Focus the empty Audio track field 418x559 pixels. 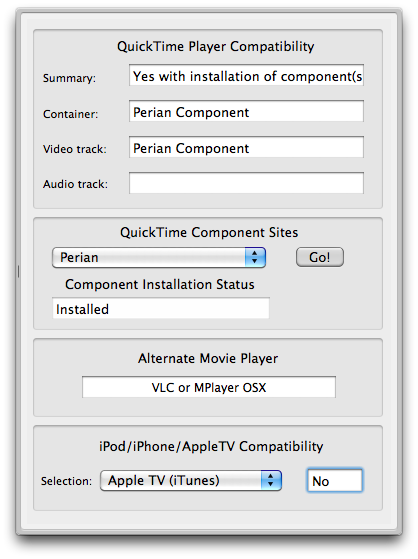click(246, 183)
